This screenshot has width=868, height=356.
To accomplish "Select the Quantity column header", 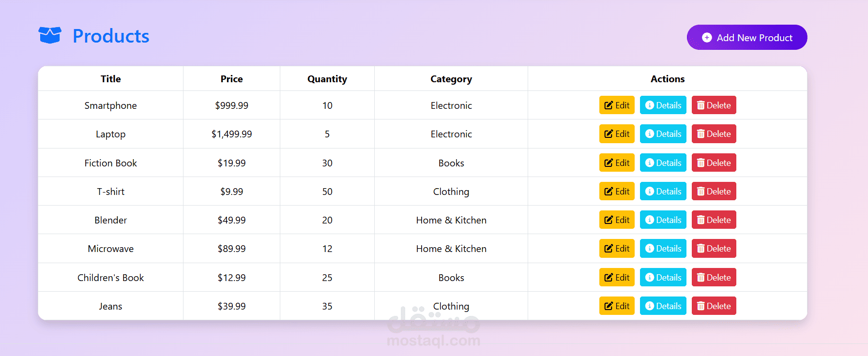I will click(x=327, y=79).
